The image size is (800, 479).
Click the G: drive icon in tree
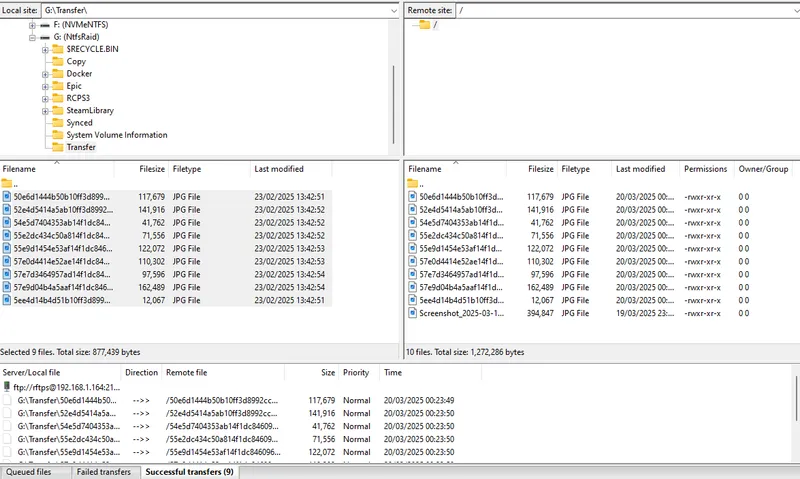tap(45, 37)
